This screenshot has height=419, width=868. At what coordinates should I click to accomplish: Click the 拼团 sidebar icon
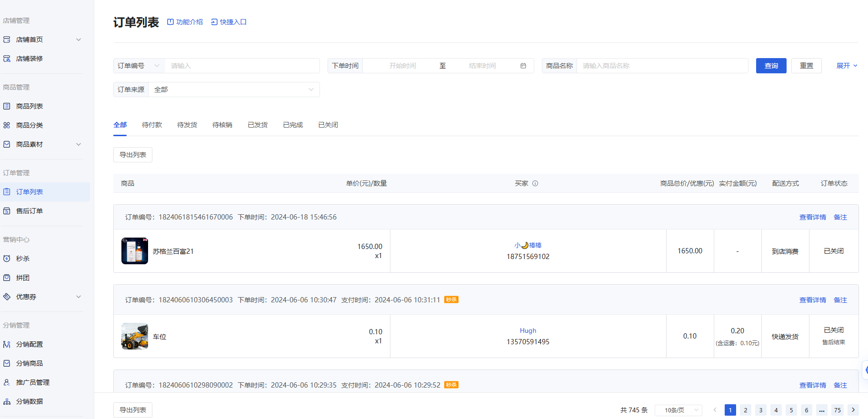click(7, 278)
